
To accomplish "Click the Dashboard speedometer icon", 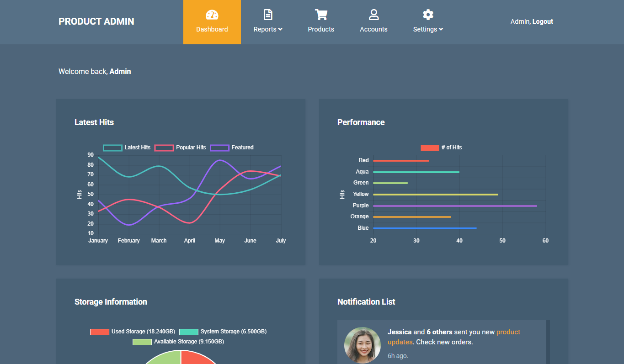I will click(x=212, y=15).
